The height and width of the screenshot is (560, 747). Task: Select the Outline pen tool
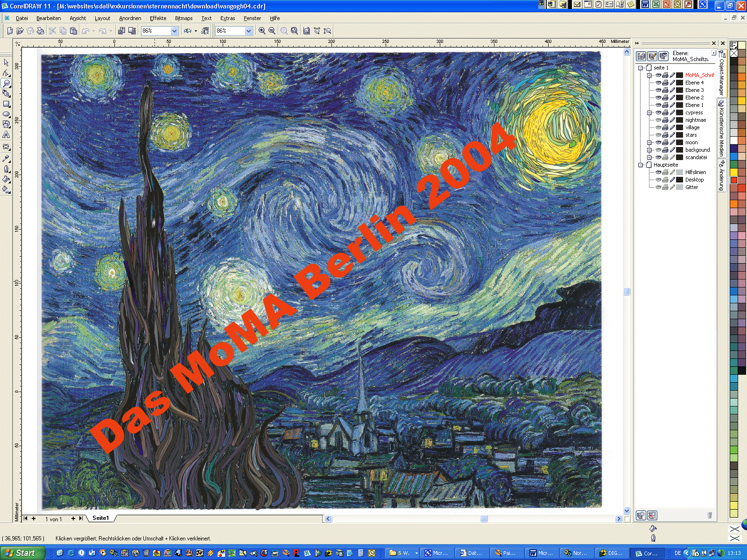pos(6,169)
